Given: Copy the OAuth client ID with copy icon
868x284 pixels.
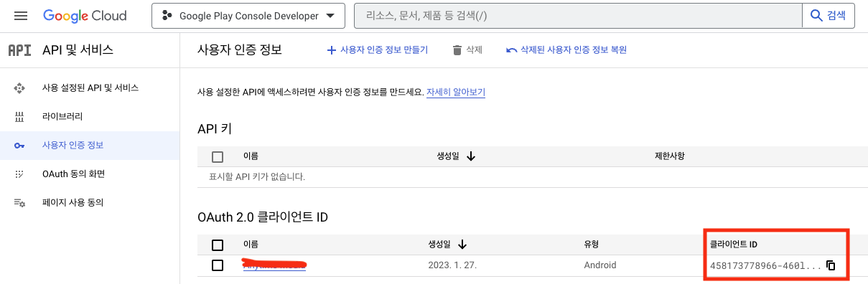Looking at the screenshot, I should click(x=831, y=265).
